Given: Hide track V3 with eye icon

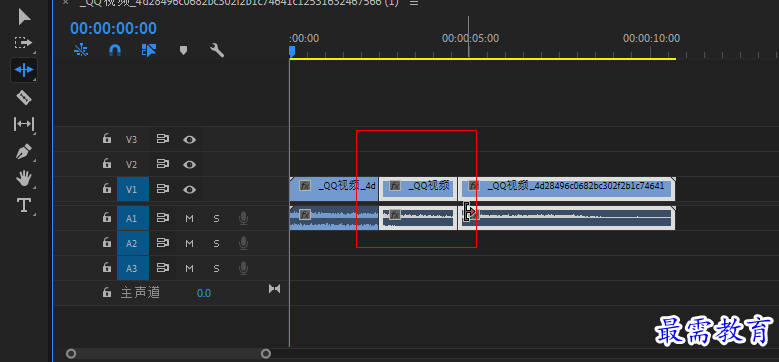Looking at the screenshot, I should (x=189, y=140).
